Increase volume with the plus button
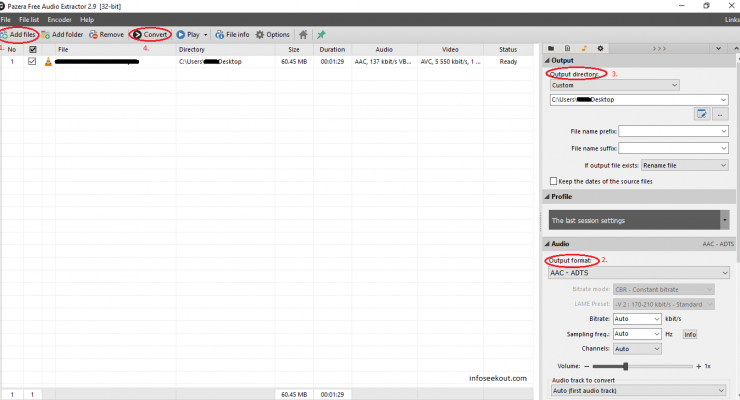The width and height of the screenshot is (740, 400). pos(698,366)
